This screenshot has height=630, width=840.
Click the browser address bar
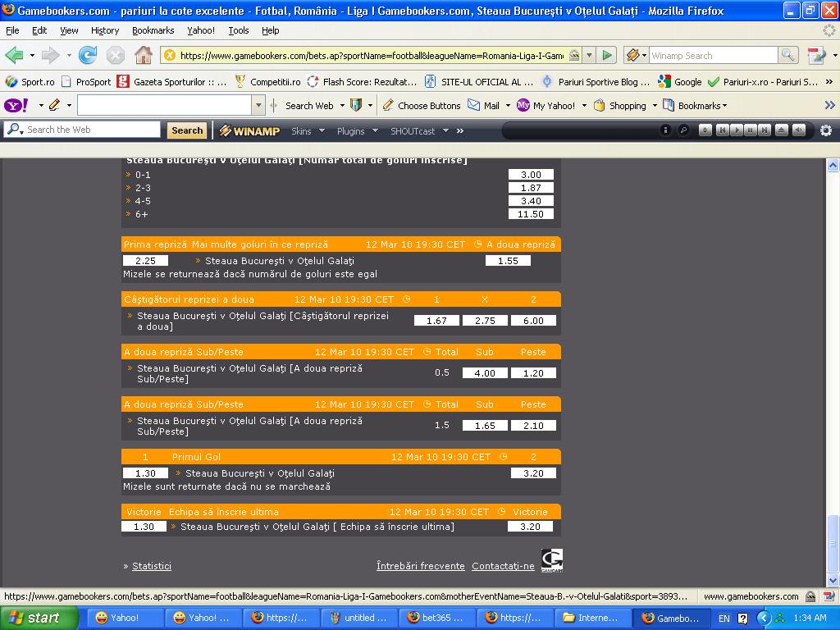point(372,55)
